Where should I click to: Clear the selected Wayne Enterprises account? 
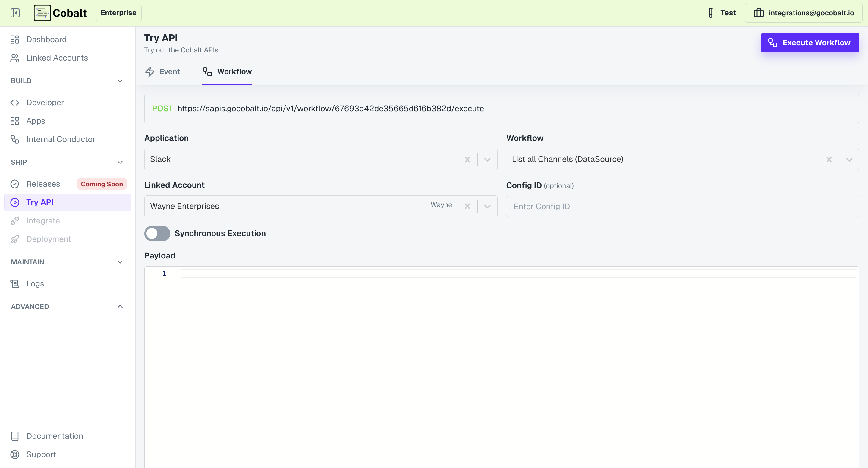point(468,206)
